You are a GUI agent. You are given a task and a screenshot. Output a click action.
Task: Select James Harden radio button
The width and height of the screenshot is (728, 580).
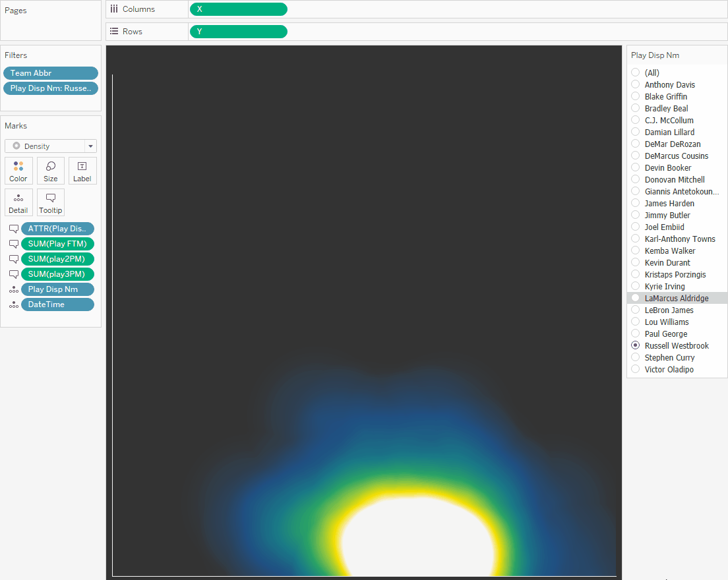tap(636, 203)
